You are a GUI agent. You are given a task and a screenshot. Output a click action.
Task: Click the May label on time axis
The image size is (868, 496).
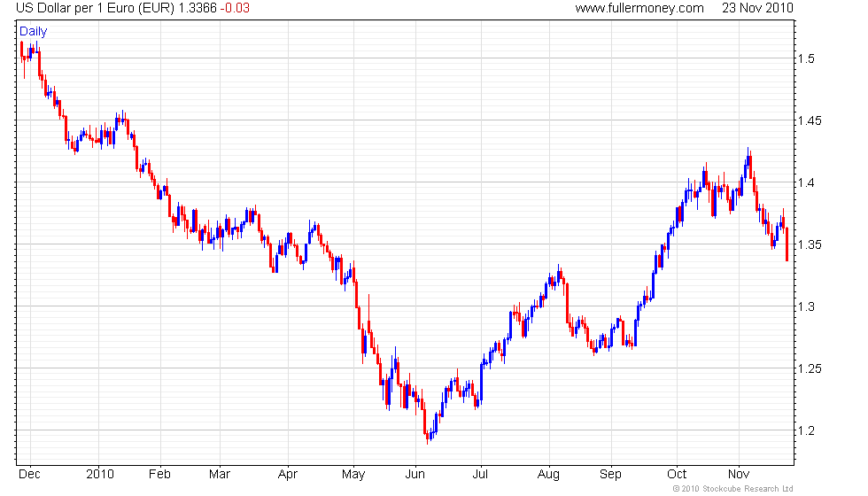pos(353,475)
